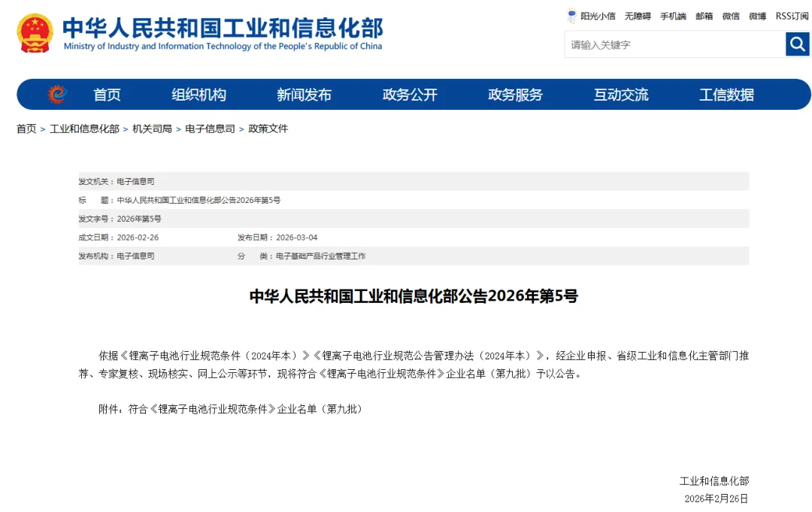Click the English ministry name subtitle
Screen dimensions: 812x512
click(223, 46)
